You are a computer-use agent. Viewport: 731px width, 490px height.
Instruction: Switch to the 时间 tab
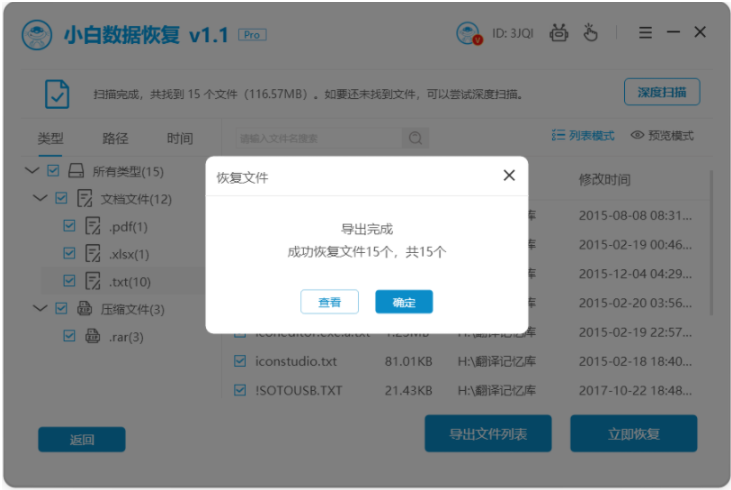pos(179,138)
